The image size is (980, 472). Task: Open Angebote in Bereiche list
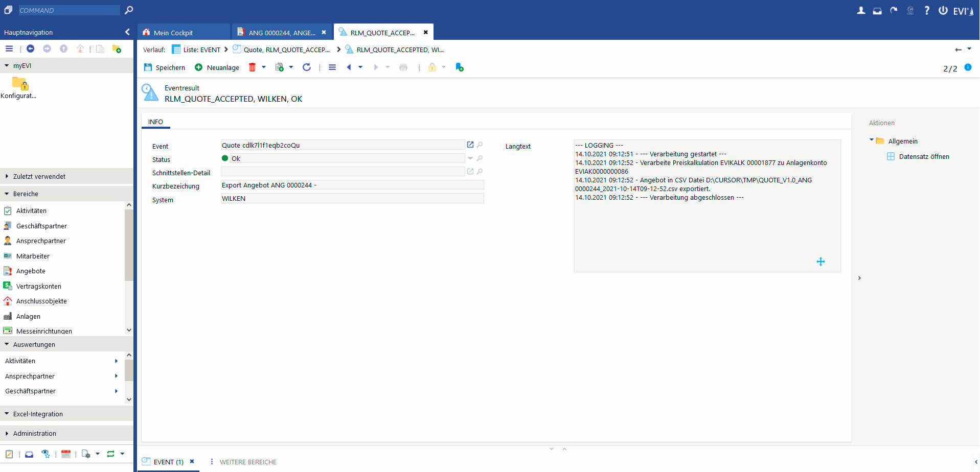pos(31,271)
